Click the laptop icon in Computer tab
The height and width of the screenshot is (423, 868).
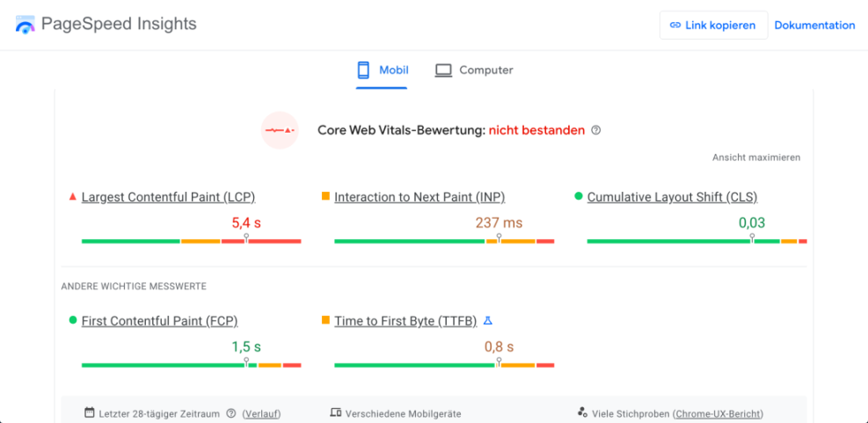(x=443, y=70)
